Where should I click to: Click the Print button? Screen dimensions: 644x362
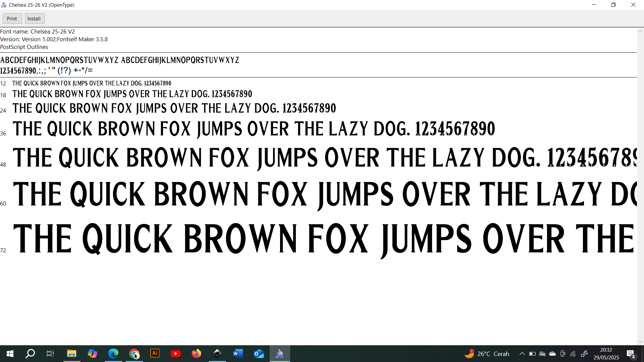(x=12, y=19)
